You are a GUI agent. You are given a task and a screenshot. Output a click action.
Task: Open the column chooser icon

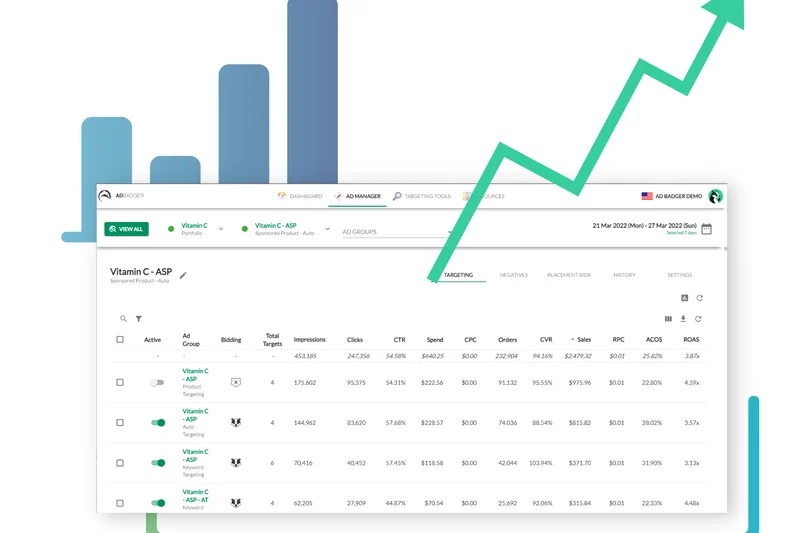[668, 319]
